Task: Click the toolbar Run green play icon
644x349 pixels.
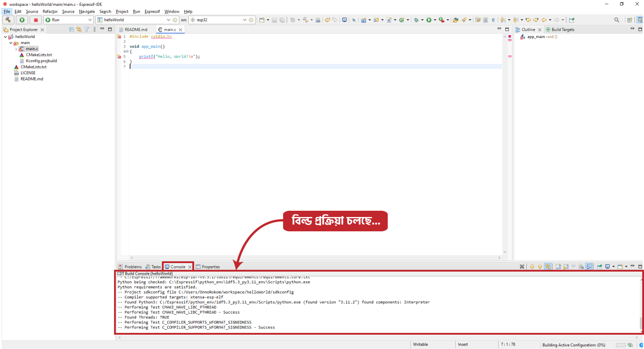Action: (x=429, y=20)
